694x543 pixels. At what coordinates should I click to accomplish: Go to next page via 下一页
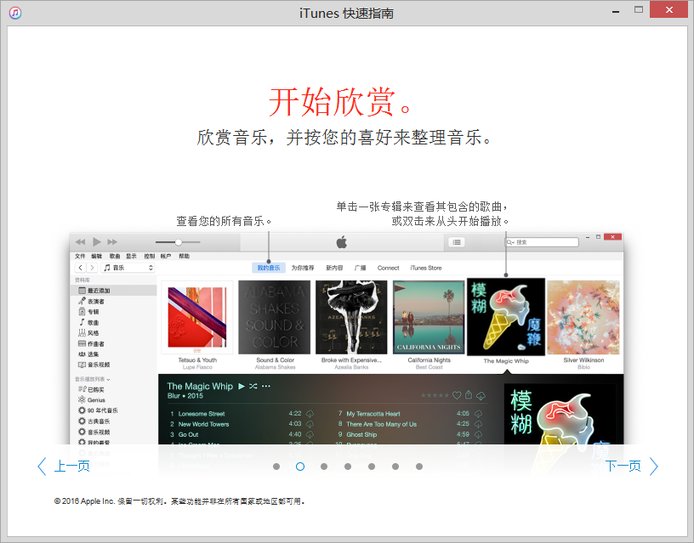click(623, 466)
